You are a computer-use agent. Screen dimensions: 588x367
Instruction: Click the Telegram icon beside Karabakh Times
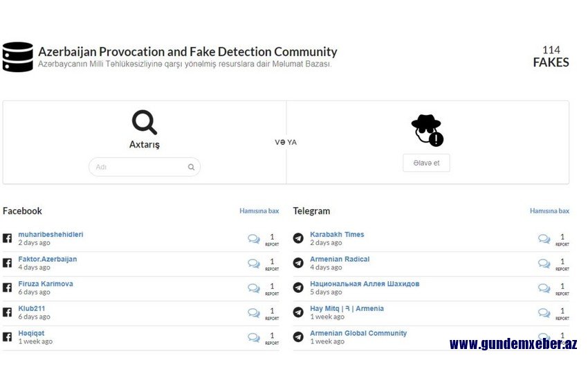(298, 238)
